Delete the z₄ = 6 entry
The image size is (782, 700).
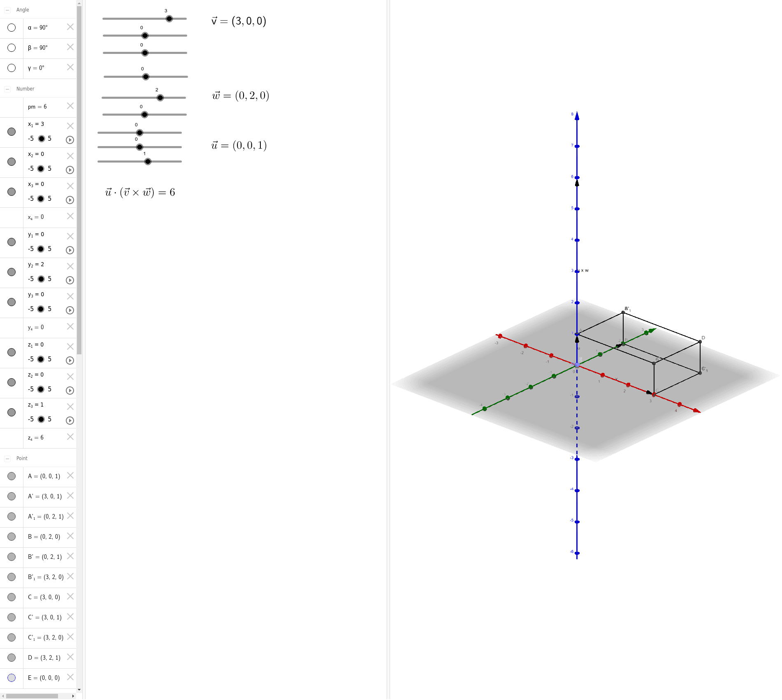(70, 437)
